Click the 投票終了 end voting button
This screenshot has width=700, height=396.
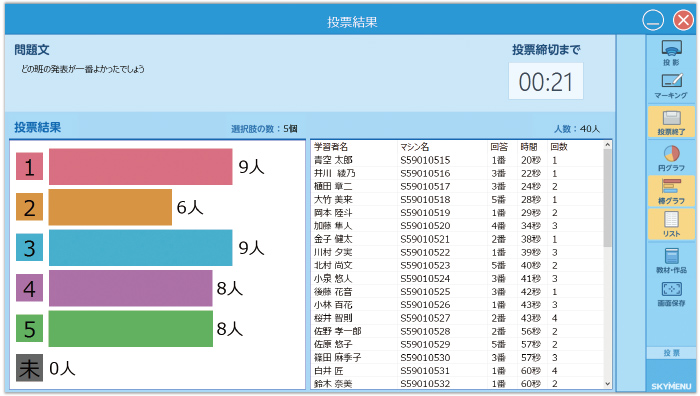click(x=671, y=121)
